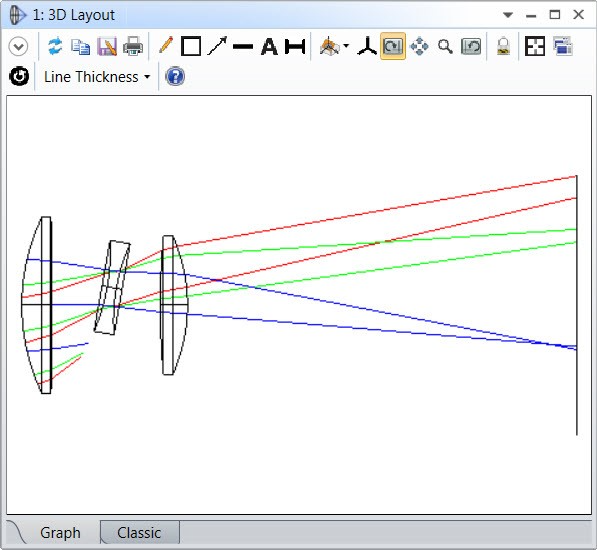This screenshot has height=550, width=597.
Task: Choose the rectangle box drawing tool
Action: (x=191, y=46)
